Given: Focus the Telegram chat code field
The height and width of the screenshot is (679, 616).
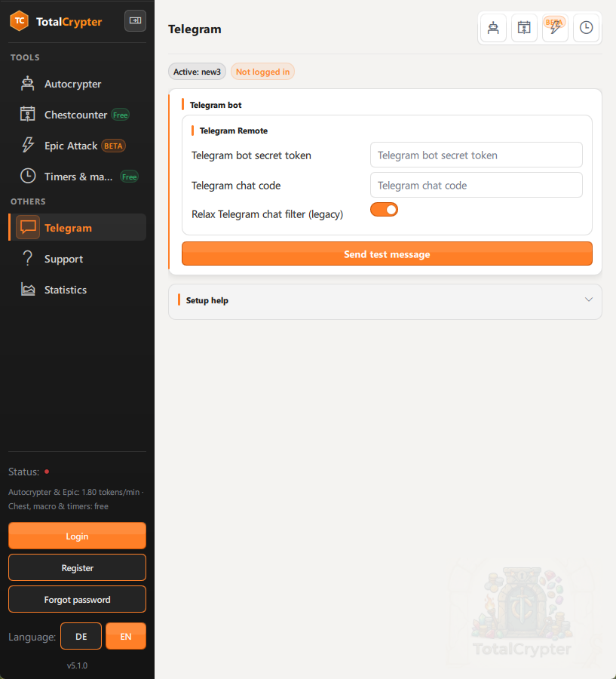Looking at the screenshot, I should tap(477, 186).
